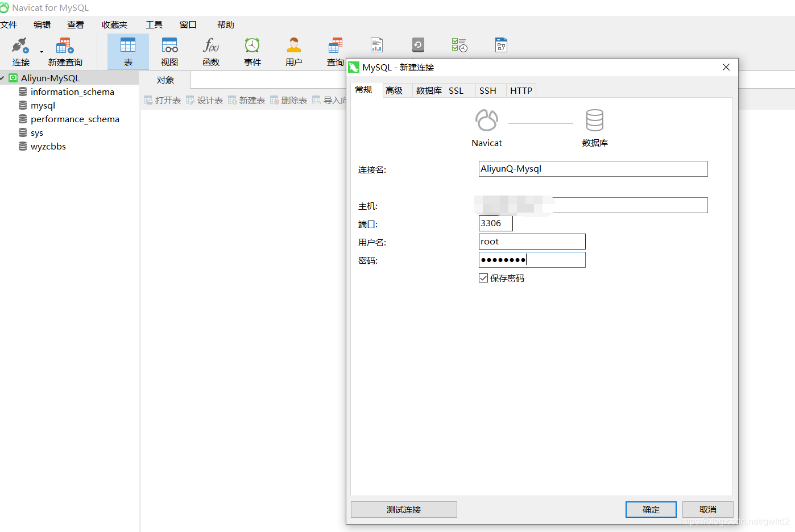Switch to the 对象 tab
This screenshot has height=532, width=795.
coord(165,80)
